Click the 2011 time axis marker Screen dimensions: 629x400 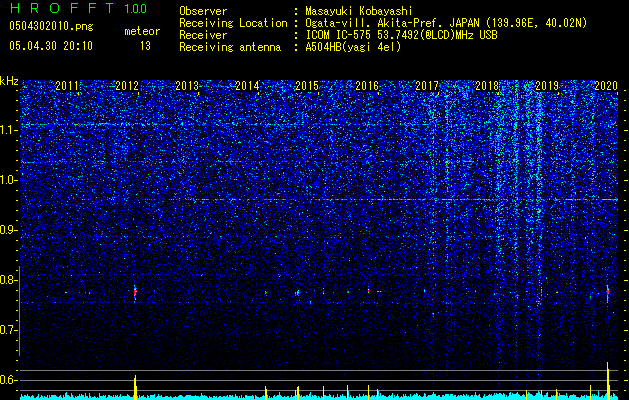(x=67, y=86)
